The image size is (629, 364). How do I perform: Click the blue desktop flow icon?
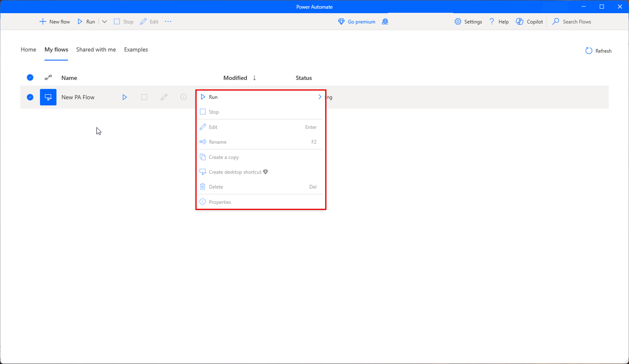(48, 97)
